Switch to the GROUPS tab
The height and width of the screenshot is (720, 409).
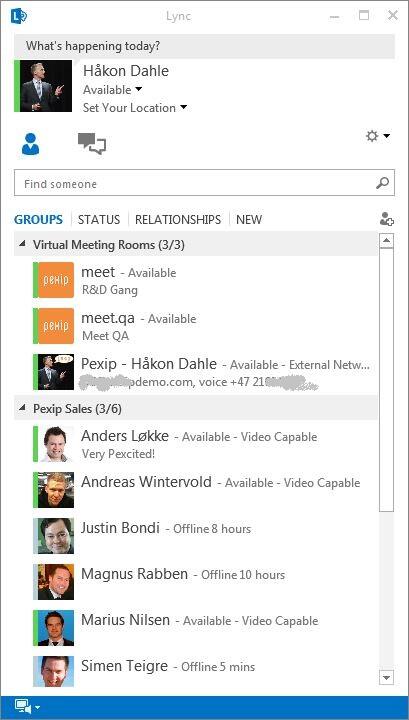(38, 219)
